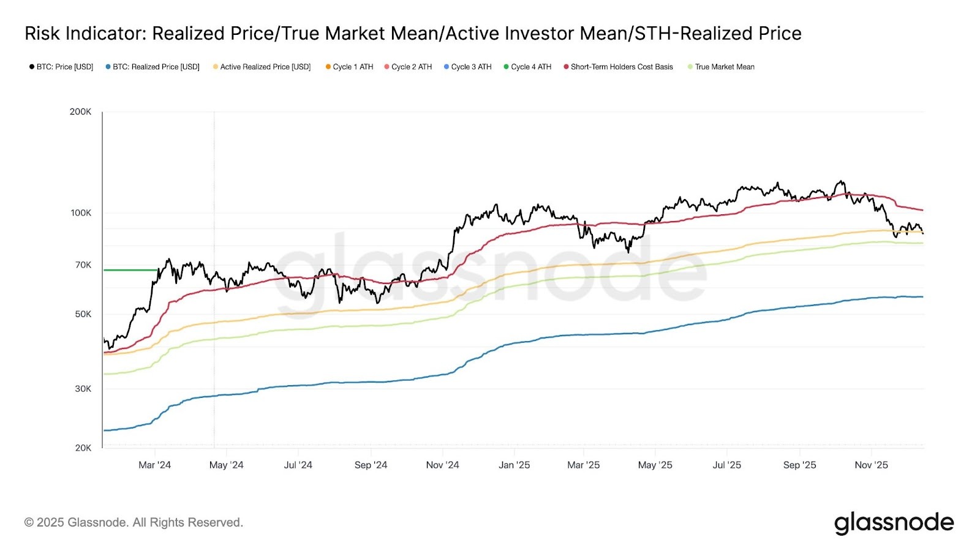Viewport: 980px width, 551px height.
Task: Click the green Cycle 4 ATH legend dot
Action: pyautogui.click(x=506, y=67)
